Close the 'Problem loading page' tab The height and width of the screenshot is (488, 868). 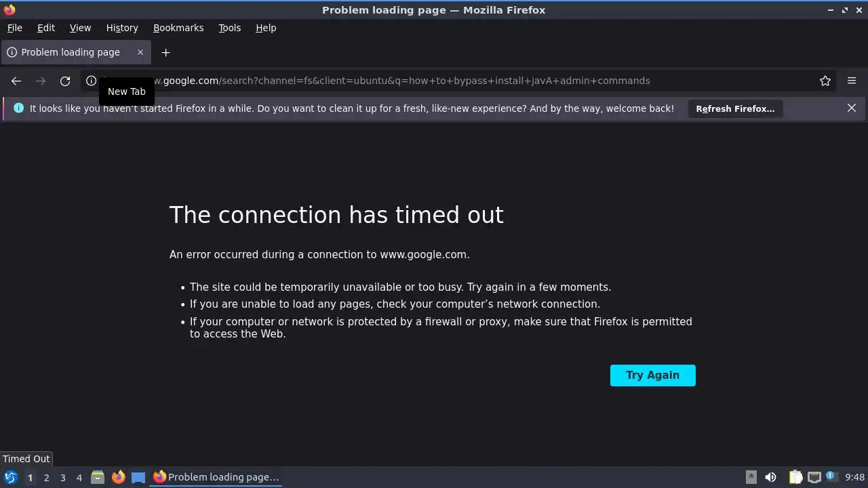click(140, 52)
